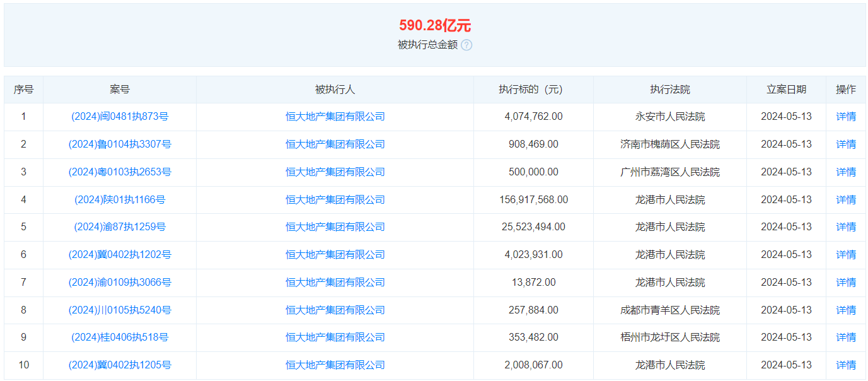The height and width of the screenshot is (381, 868).
Task: Open case link (2024)冀0402执1202号
Action: [120, 255]
